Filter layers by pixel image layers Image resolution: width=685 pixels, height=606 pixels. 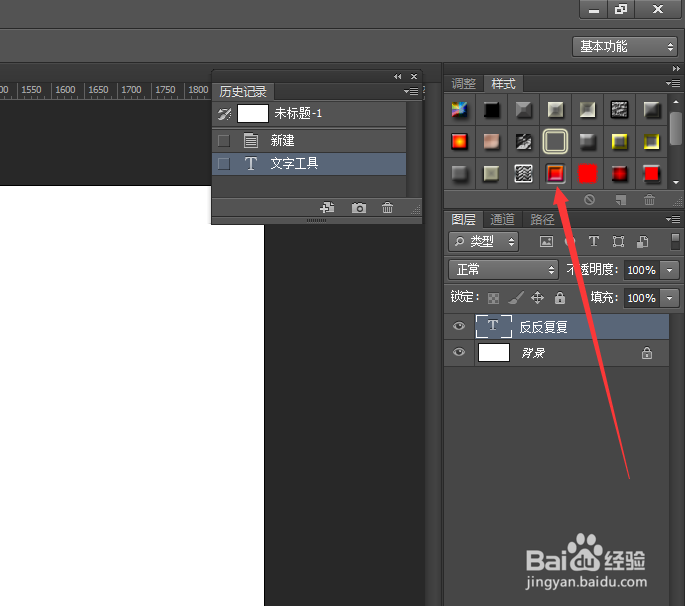[x=546, y=242]
